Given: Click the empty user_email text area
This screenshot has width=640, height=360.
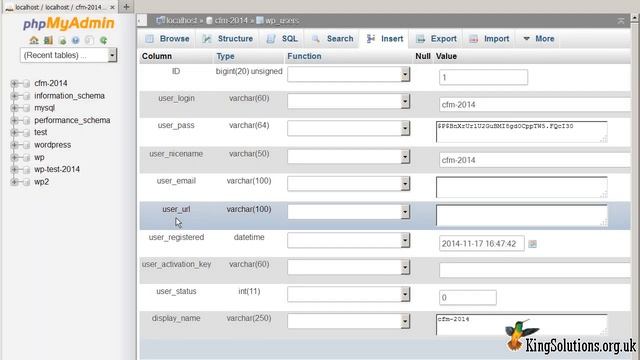Looking at the screenshot, I should click(522, 187).
